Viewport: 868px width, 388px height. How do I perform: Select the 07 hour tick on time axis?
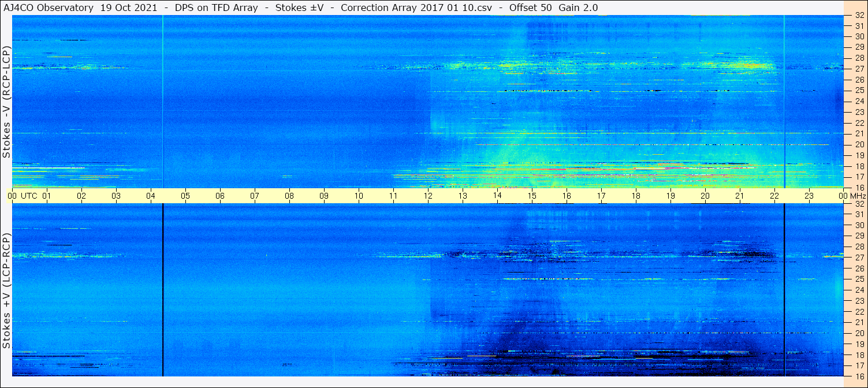coord(255,196)
